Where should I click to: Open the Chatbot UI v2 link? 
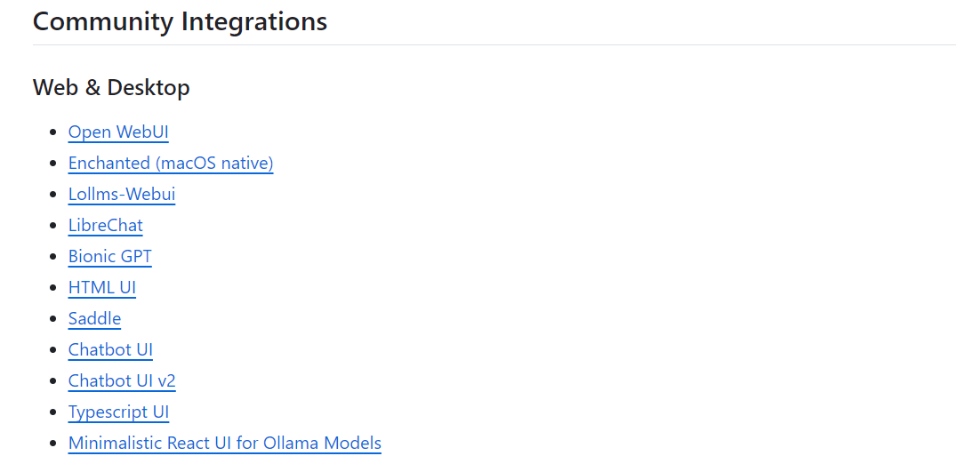(x=122, y=381)
